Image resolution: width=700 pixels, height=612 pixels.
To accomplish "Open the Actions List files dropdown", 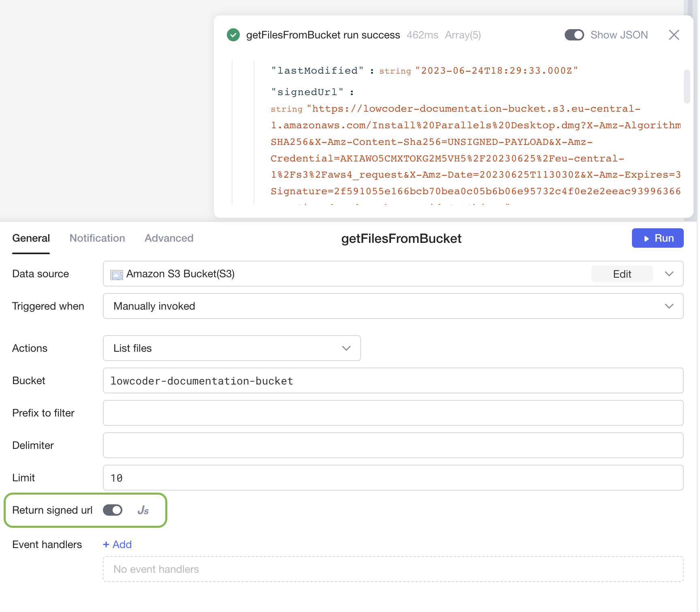I will click(232, 348).
